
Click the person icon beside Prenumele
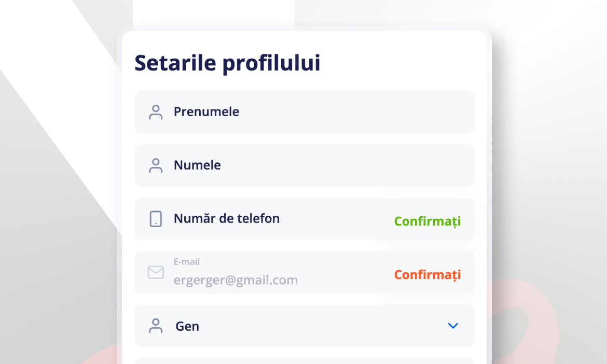coord(156,112)
